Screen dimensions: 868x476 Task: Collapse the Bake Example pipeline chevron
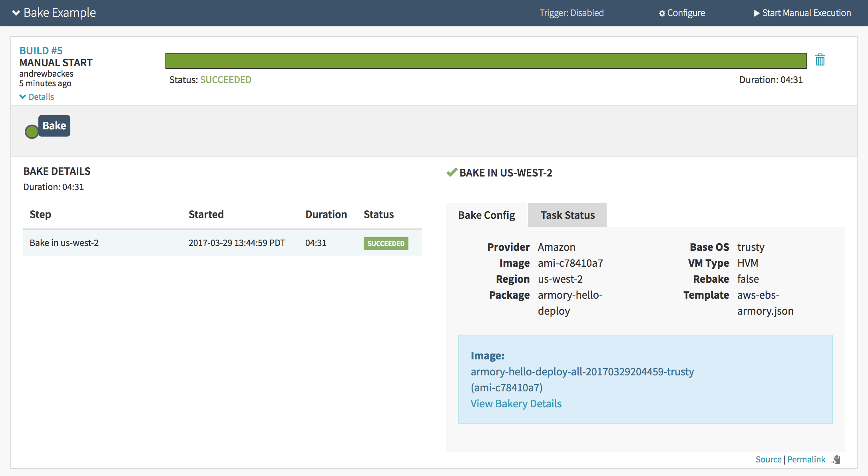pos(16,13)
